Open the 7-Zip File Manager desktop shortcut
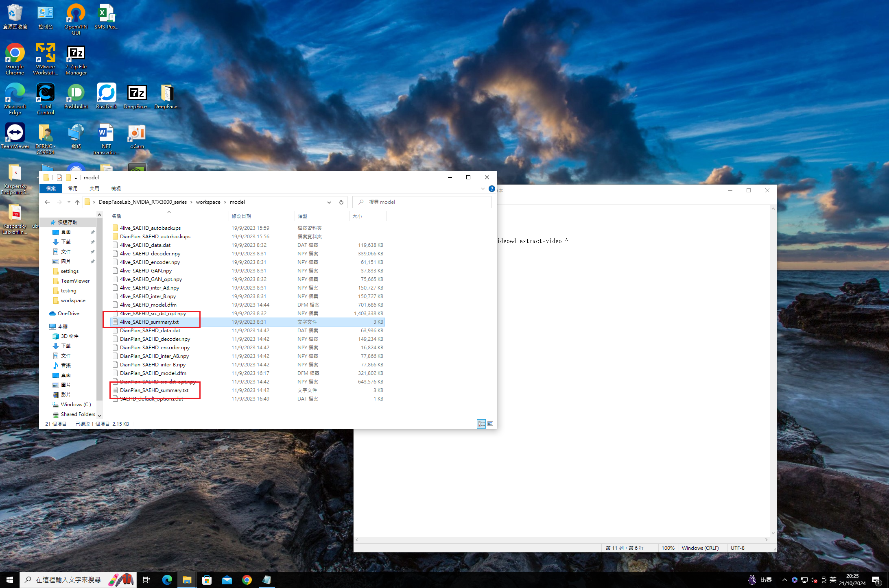This screenshot has height=588, width=889. click(x=76, y=59)
